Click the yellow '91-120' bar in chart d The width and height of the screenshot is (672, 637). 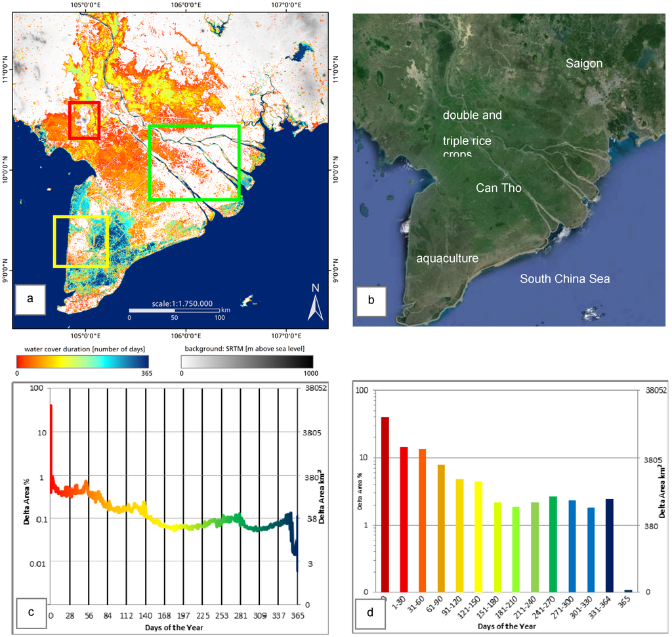[459, 535]
